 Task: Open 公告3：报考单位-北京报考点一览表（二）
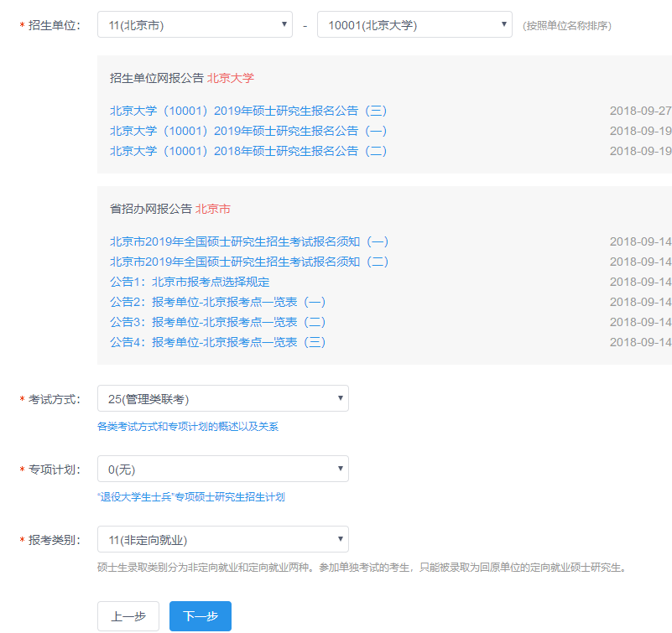point(217,322)
